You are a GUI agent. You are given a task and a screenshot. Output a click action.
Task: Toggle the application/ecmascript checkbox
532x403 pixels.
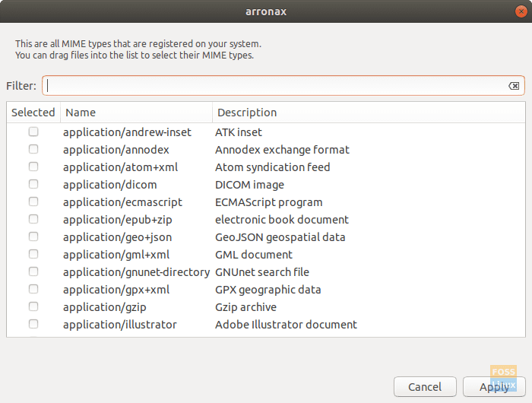click(x=33, y=202)
